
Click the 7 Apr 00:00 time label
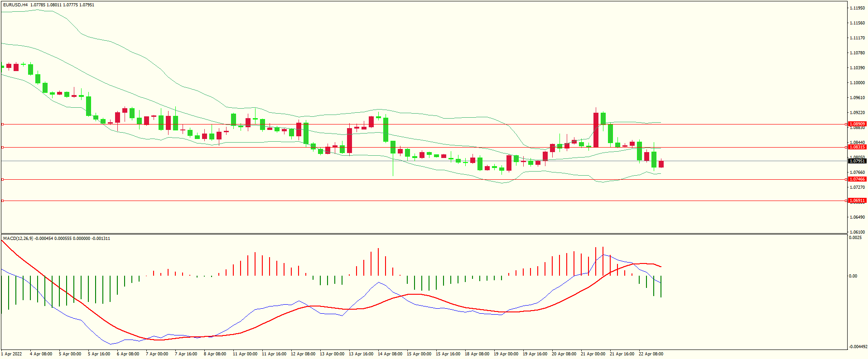click(157, 354)
